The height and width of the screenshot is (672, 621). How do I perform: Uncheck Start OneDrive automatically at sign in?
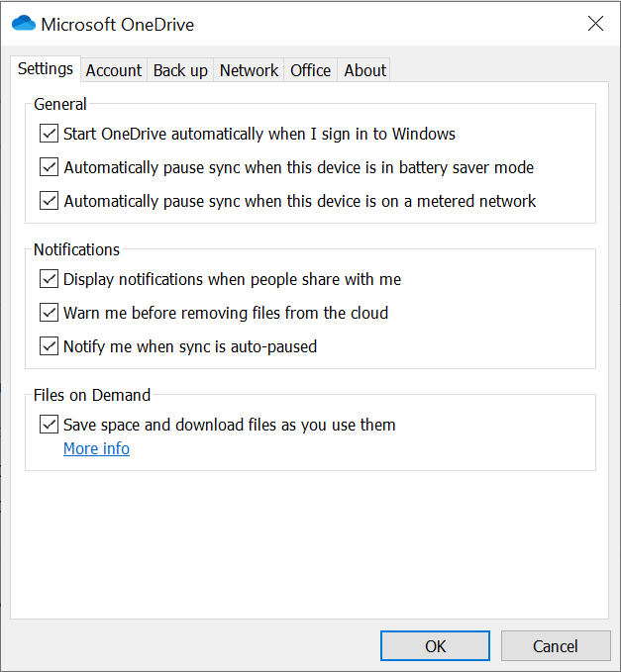(x=49, y=134)
